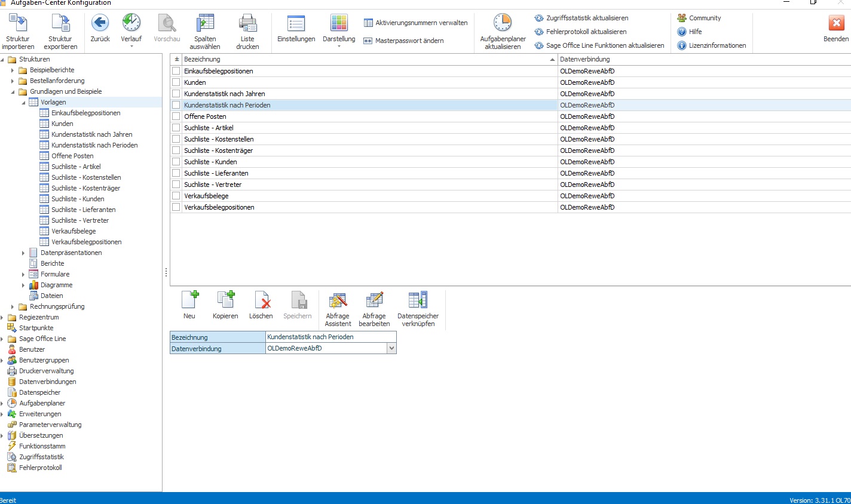Click Masterpasswort ändern
Image resolution: width=851 pixels, height=504 pixels.
(404, 41)
